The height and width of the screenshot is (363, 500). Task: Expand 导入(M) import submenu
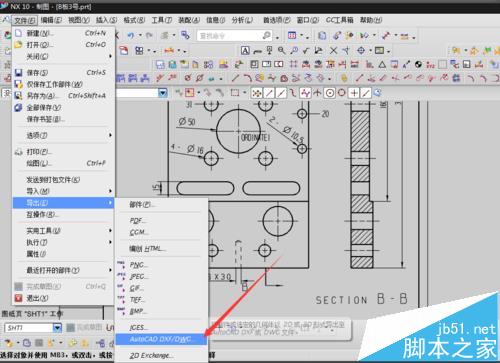click(63, 191)
